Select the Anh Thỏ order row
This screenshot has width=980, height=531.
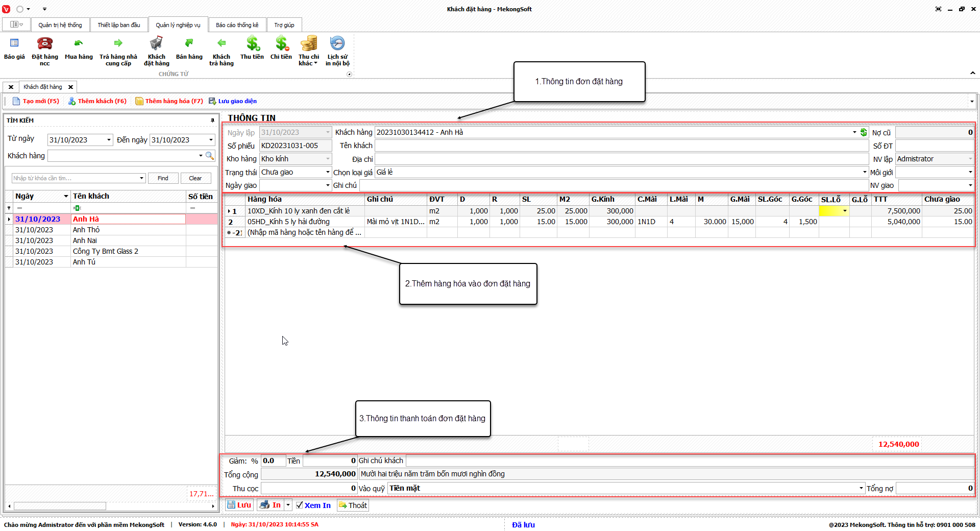coord(111,230)
